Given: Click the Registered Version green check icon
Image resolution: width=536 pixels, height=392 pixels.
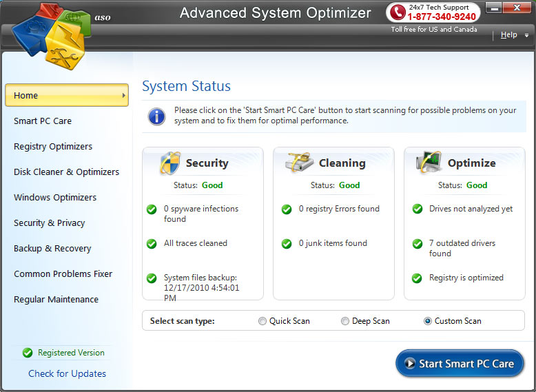Looking at the screenshot, I should pos(28,353).
